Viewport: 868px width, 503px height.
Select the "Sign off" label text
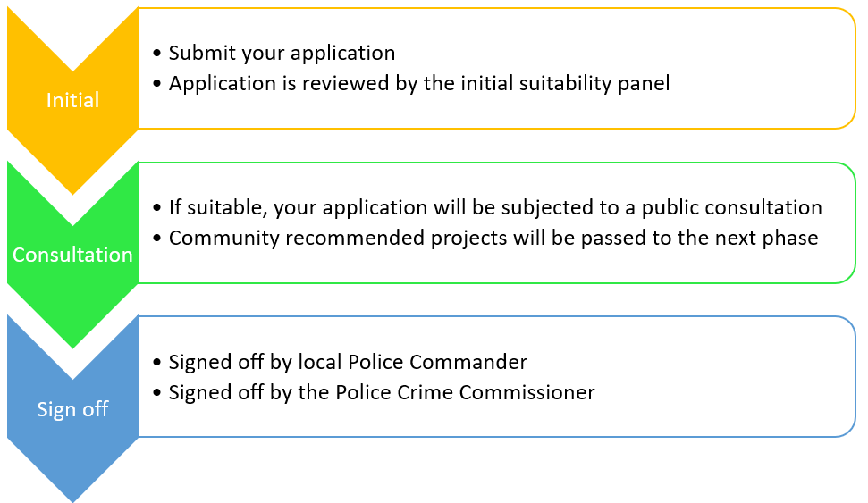click(x=72, y=410)
